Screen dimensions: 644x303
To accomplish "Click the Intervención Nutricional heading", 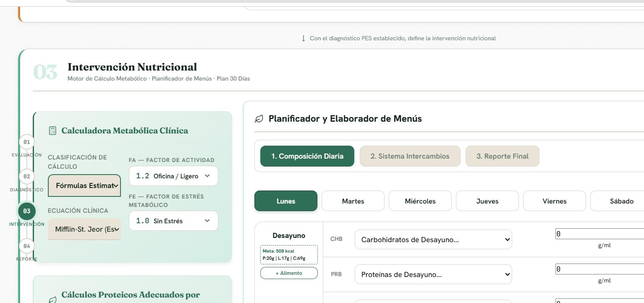I will (x=132, y=67).
